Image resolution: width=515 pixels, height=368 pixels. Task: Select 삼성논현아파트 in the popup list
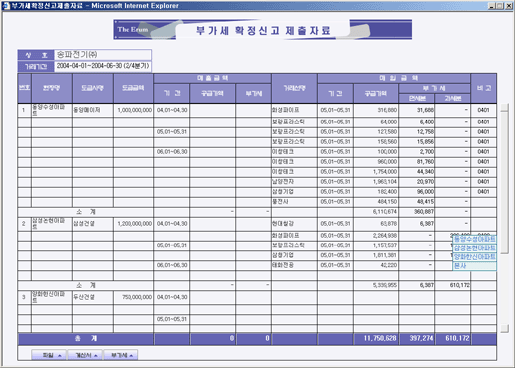point(474,248)
